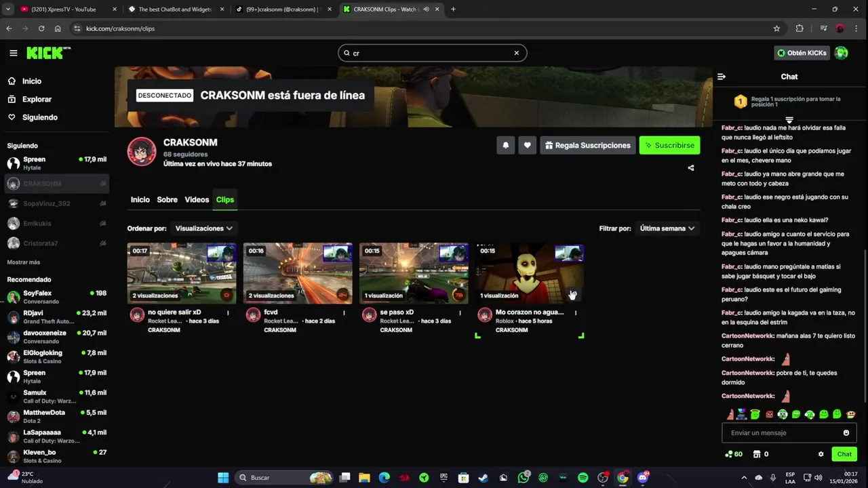Open a new browser tab

453,9
